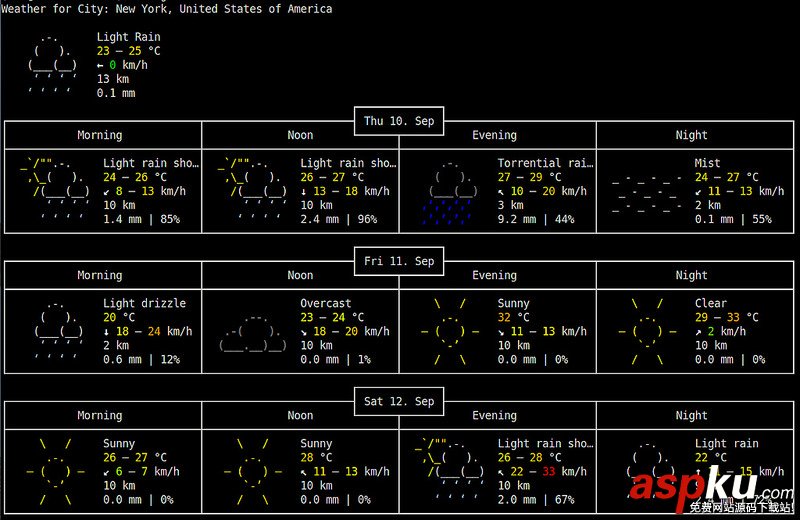Click temperature 20 °C in Fri Morning
This screenshot has width=800, height=520.
click(119, 317)
